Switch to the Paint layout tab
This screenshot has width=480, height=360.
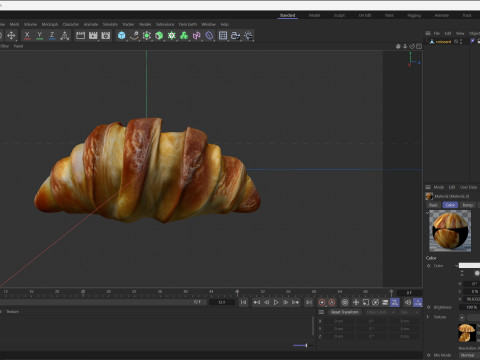click(389, 15)
